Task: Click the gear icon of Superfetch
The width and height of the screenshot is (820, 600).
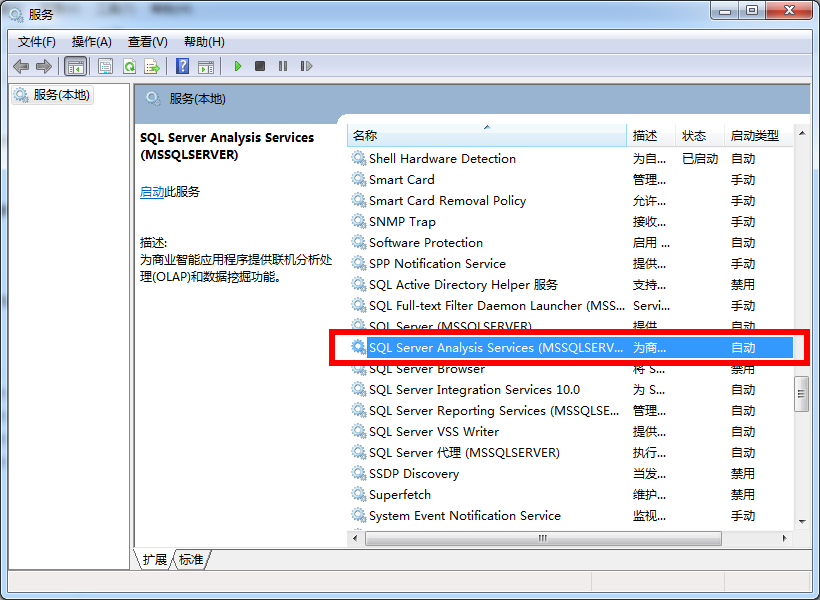Action: click(x=358, y=494)
